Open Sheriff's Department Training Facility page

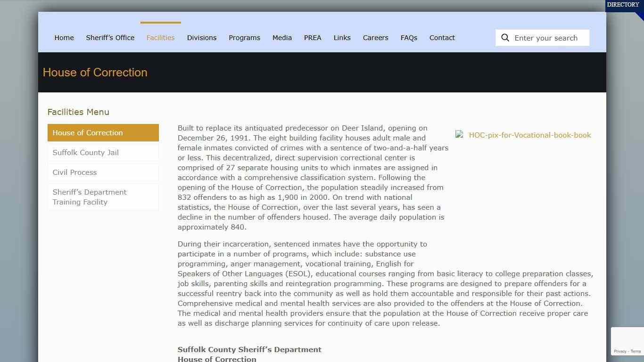89,197
